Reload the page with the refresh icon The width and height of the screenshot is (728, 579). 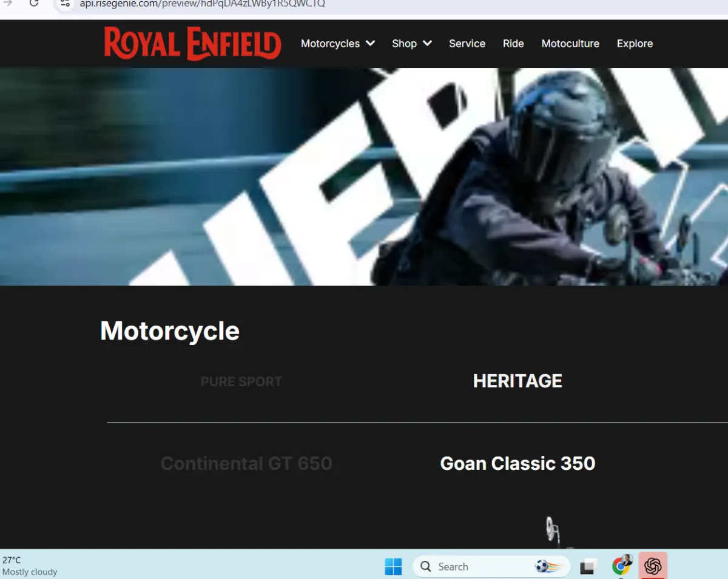(x=34, y=3)
